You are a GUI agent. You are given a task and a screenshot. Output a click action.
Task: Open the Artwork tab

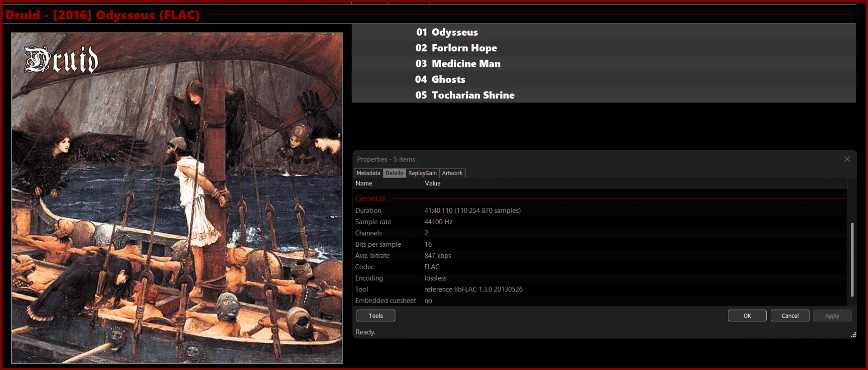point(452,173)
